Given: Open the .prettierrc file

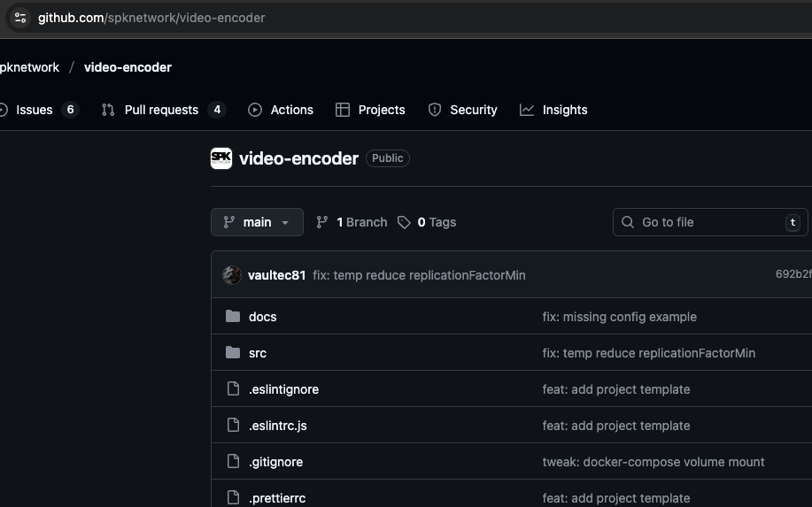Looking at the screenshot, I should [276, 498].
